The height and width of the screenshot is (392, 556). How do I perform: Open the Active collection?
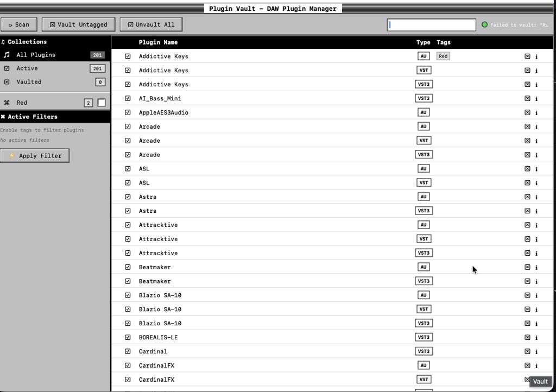(x=55, y=68)
